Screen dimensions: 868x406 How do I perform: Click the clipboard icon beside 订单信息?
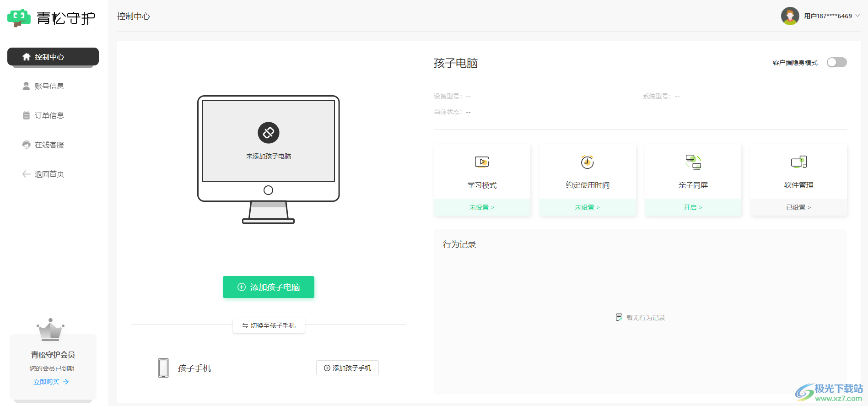[27, 115]
